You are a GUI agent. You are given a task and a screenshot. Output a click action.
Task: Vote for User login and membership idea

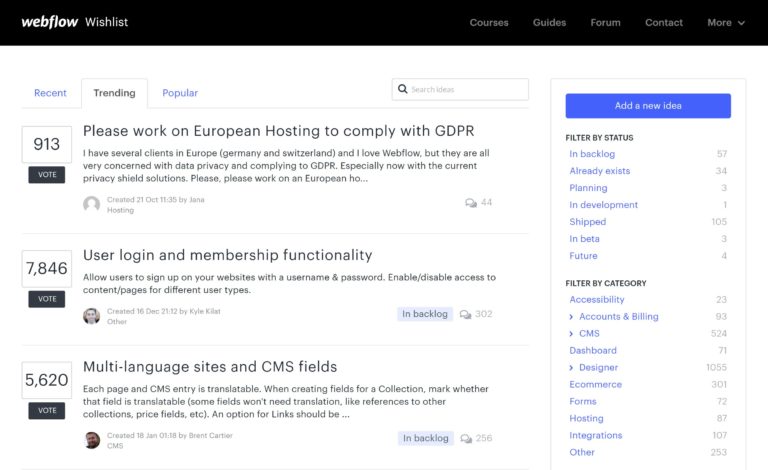(x=47, y=298)
